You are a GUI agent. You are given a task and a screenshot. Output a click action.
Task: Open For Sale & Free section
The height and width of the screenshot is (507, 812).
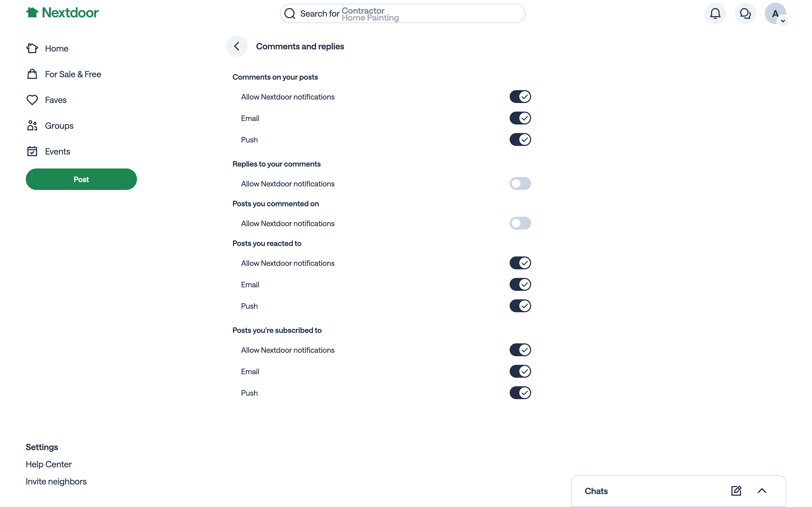(x=73, y=74)
